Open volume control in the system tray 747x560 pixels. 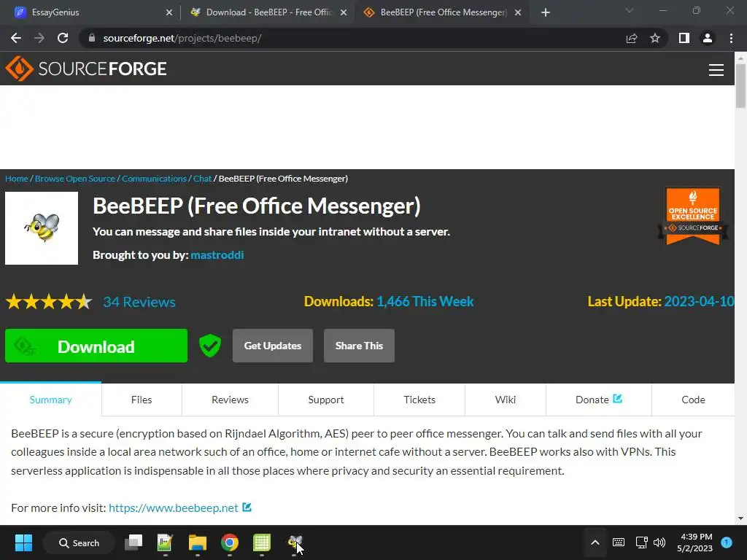click(659, 542)
